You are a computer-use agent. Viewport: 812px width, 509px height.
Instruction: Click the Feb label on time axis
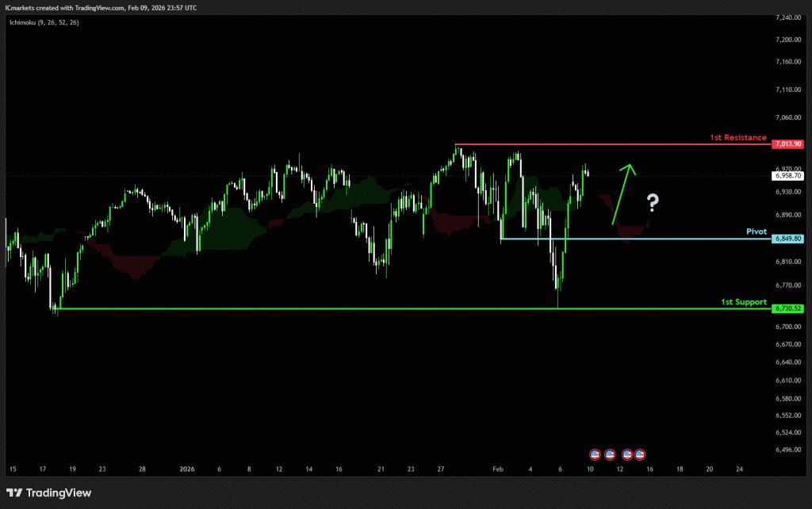click(x=497, y=469)
